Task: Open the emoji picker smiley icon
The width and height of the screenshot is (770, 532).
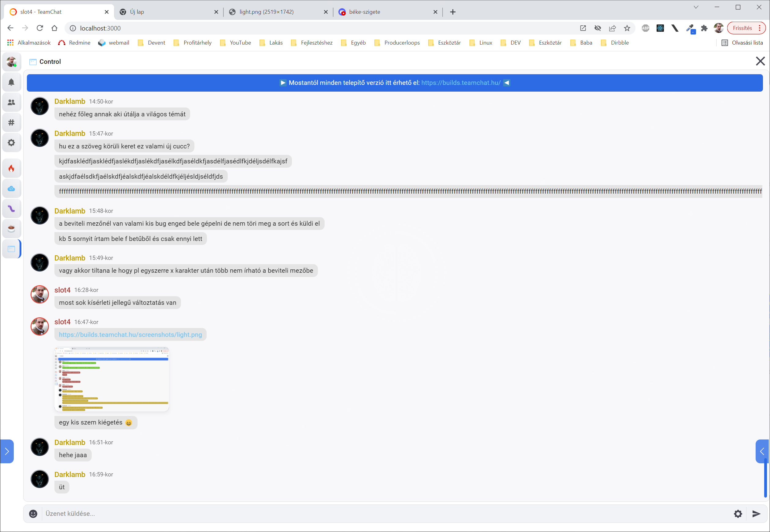Action: click(33, 514)
